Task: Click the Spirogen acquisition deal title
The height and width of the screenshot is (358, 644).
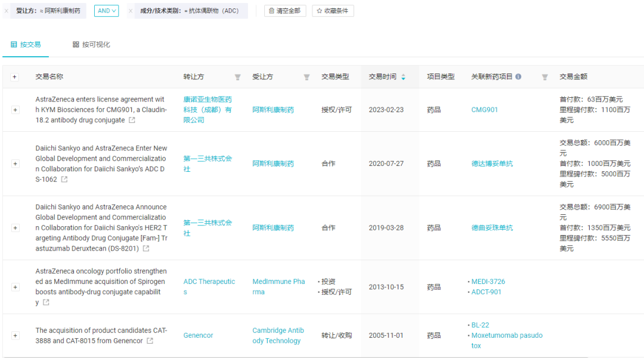Action: [101, 287]
